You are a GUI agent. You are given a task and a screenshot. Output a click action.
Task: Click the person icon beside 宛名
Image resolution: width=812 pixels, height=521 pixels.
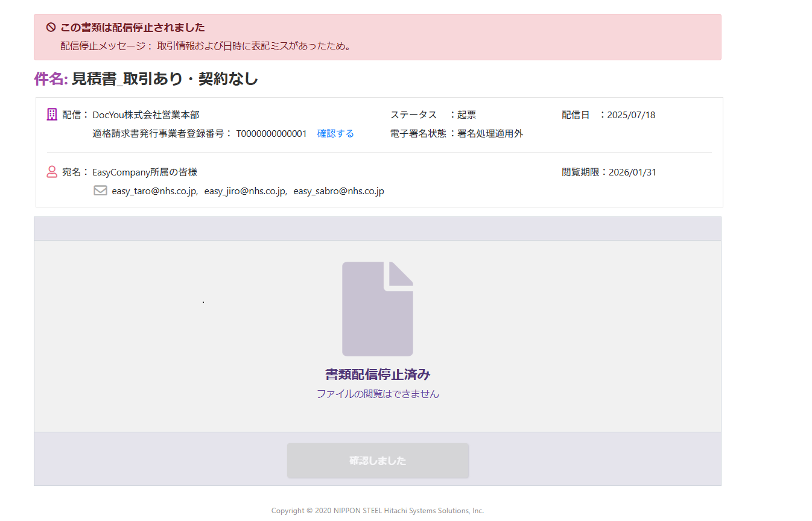point(52,172)
